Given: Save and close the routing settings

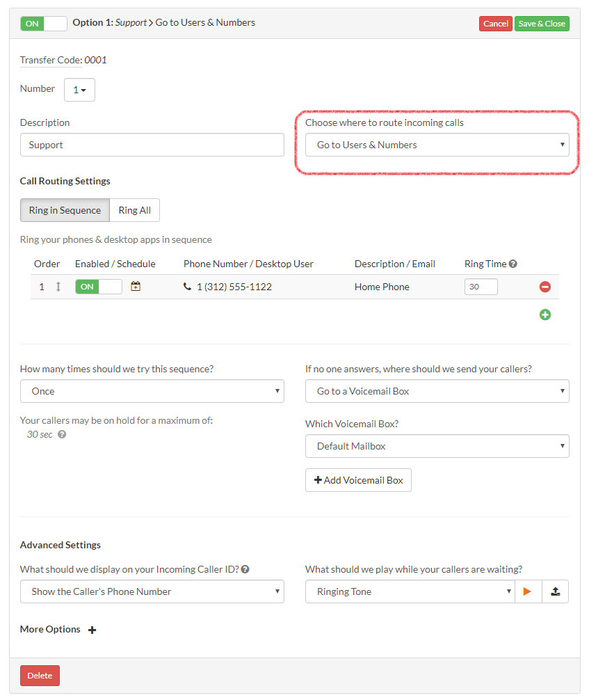Looking at the screenshot, I should point(542,23).
